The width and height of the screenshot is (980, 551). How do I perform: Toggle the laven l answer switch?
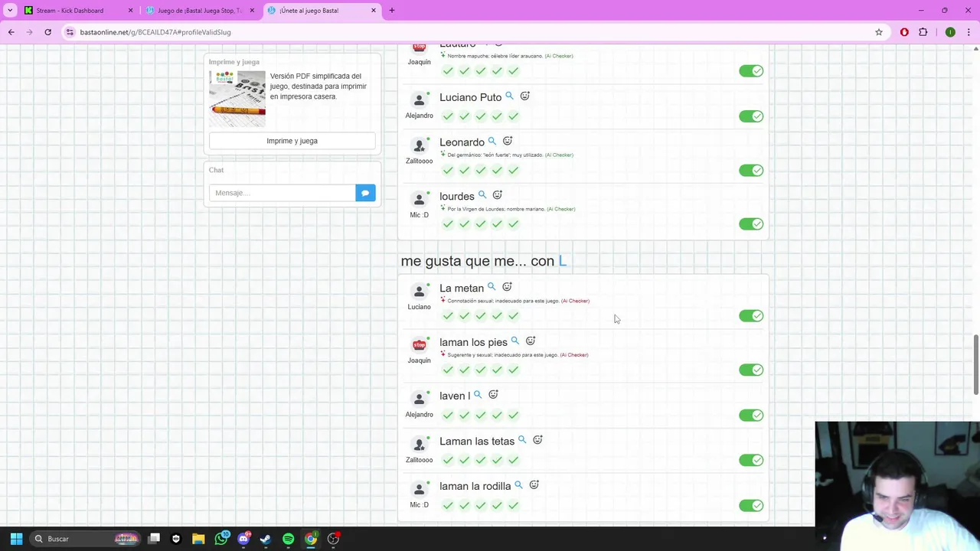click(x=751, y=415)
